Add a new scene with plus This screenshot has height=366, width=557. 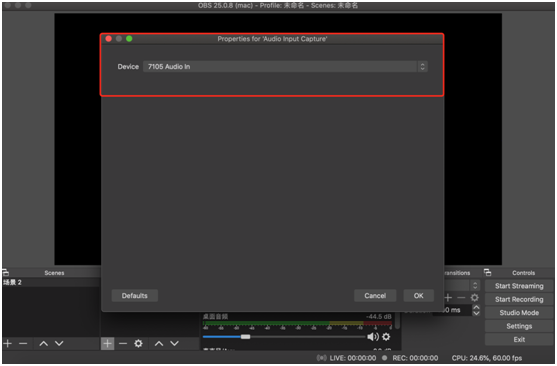point(8,344)
